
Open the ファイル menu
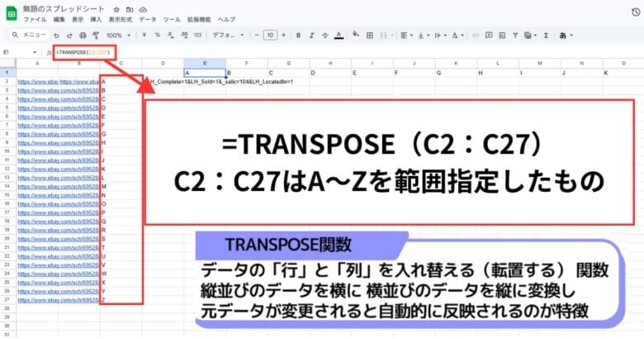[x=35, y=19]
